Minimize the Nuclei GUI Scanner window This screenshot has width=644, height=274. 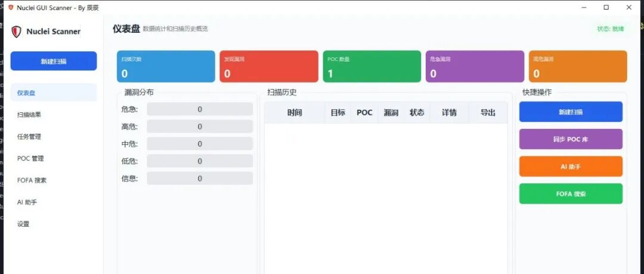[584, 7]
